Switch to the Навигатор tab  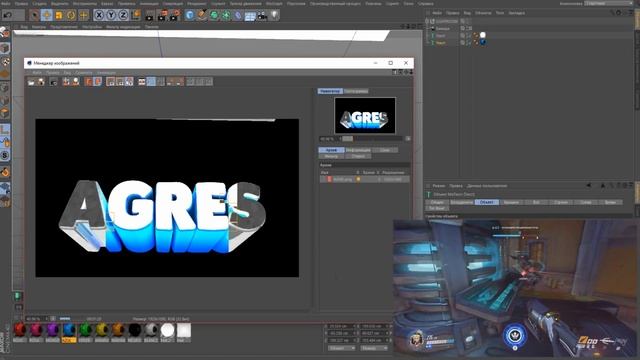click(330, 91)
